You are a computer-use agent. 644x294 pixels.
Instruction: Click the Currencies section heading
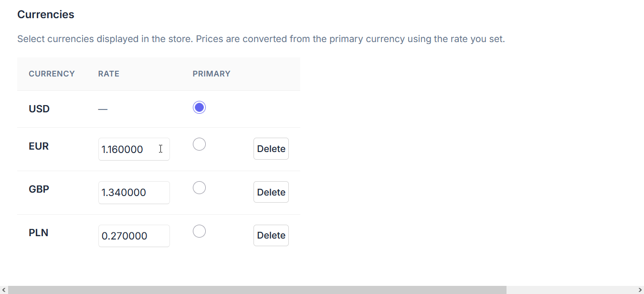pyautogui.click(x=46, y=14)
